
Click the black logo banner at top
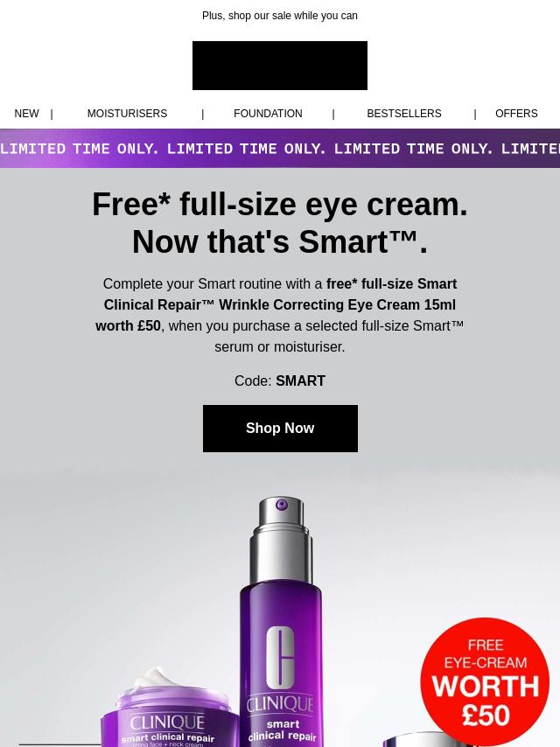pos(280,66)
